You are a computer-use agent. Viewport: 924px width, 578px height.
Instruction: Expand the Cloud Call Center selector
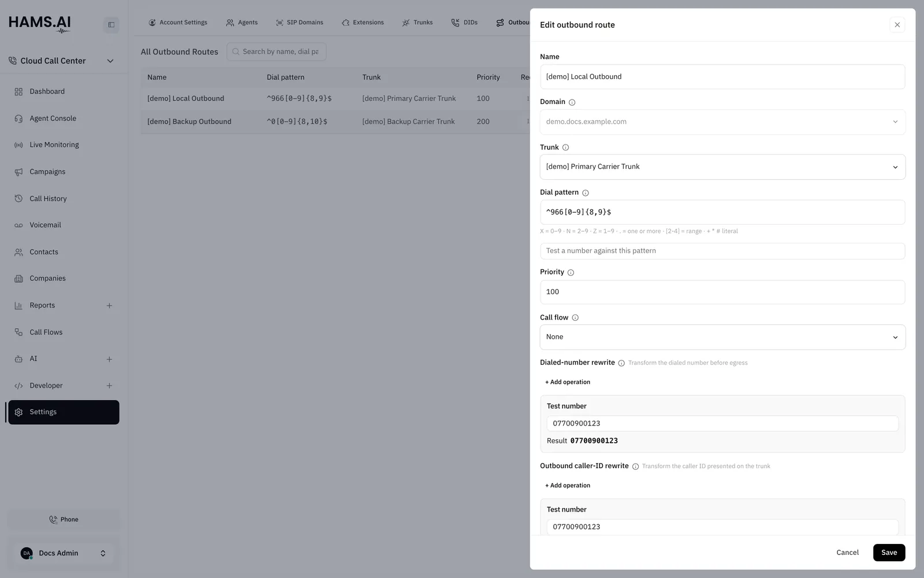[x=61, y=61]
